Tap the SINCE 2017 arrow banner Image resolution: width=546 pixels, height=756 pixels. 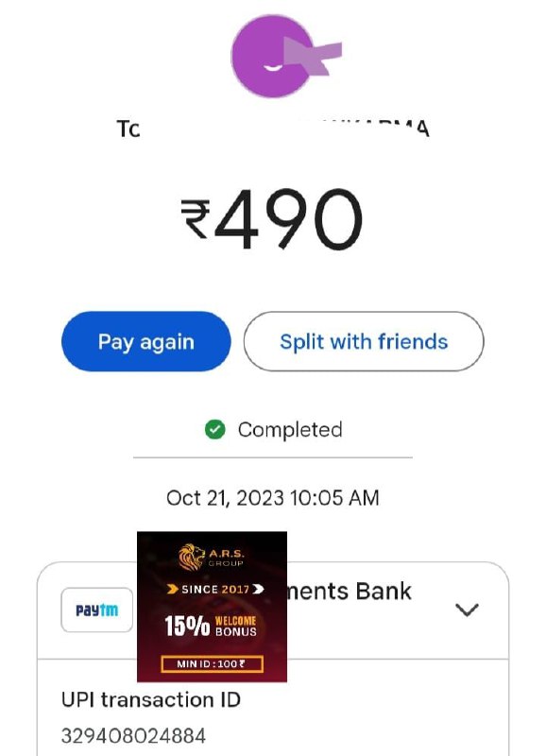pos(215,589)
